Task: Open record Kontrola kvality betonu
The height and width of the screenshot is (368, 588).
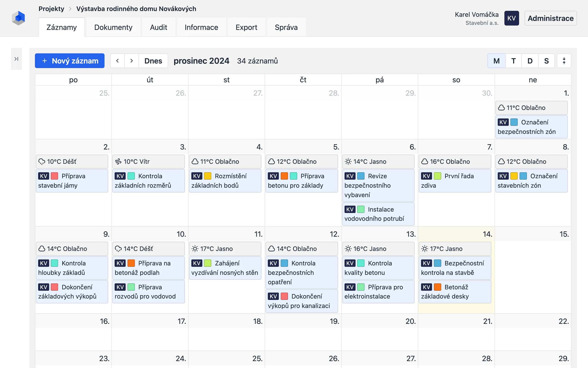Action: coord(378,268)
